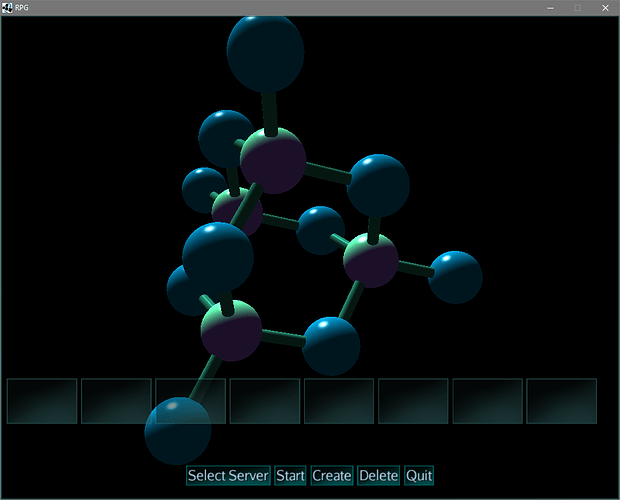The height and width of the screenshot is (500, 620).
Task: Select the sixth empty character slot
Action: (x=413, y=401)
